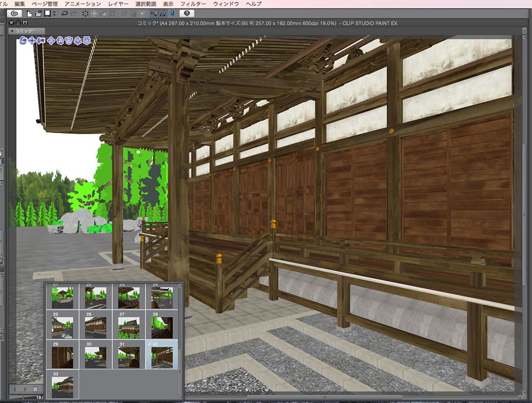The image size is (532, 403).
Task: Click the fill bucket toolbar icon
Action: point(103,14)
